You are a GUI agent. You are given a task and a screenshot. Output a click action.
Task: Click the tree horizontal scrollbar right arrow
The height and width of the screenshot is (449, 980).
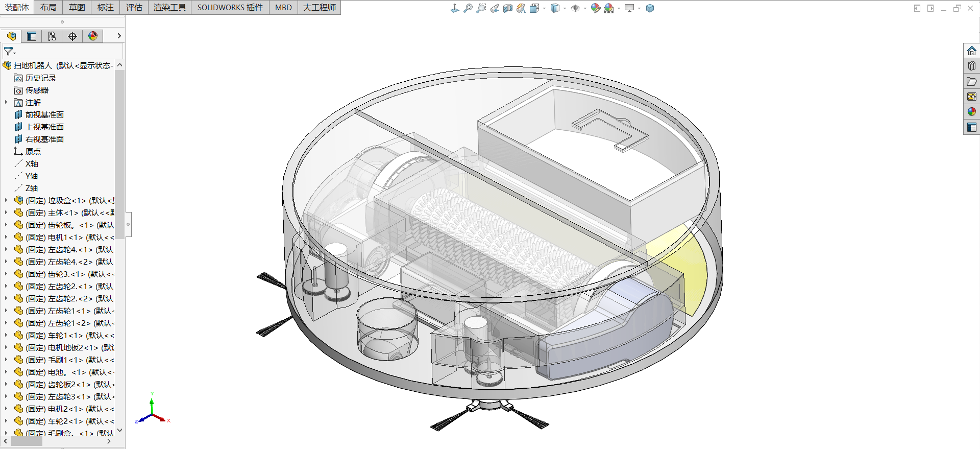(109, 441)
